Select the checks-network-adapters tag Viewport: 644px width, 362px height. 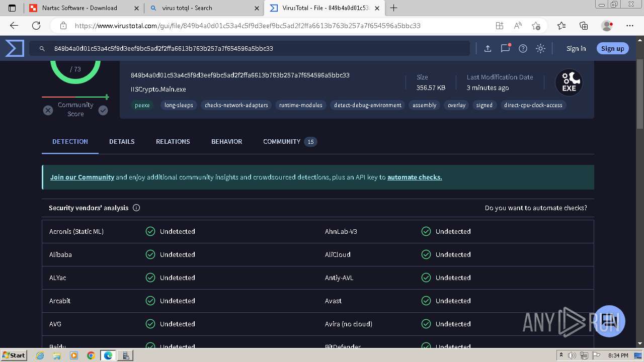tap(236, 105)
